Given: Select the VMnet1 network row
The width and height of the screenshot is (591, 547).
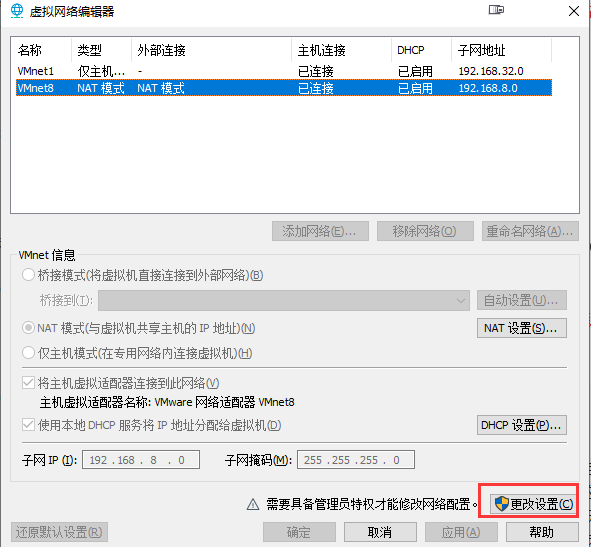Looking at the screenshot, I should click(x=284, y=71).
